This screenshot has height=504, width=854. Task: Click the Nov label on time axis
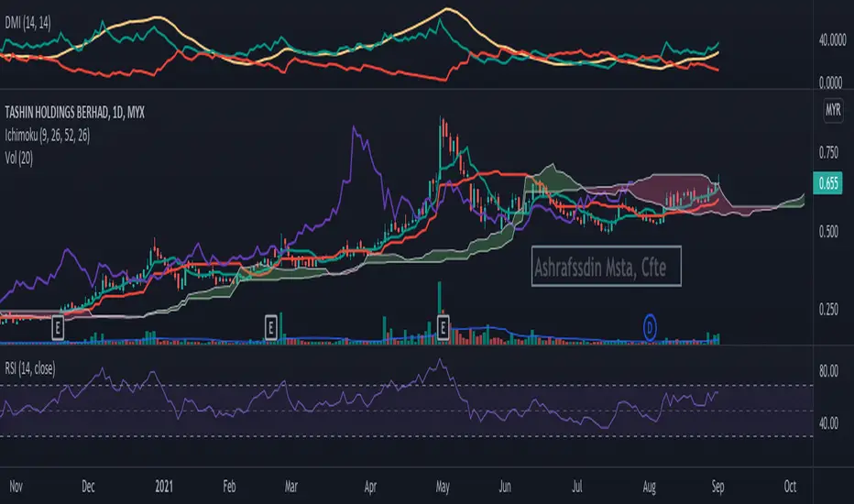(x=16, y=486)
